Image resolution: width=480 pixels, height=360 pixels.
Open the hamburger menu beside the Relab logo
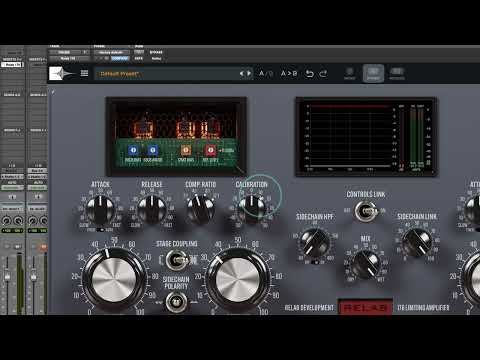coord(84,73)
